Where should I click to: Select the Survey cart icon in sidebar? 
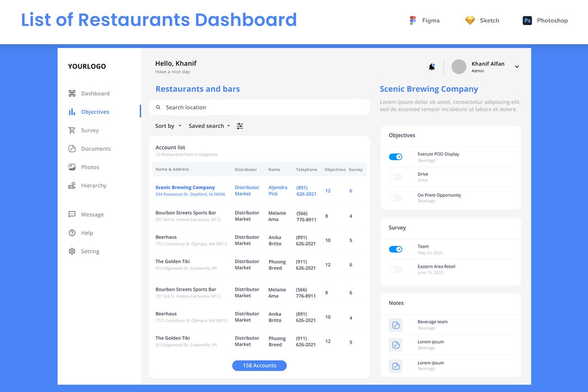[x=73, y=130]
